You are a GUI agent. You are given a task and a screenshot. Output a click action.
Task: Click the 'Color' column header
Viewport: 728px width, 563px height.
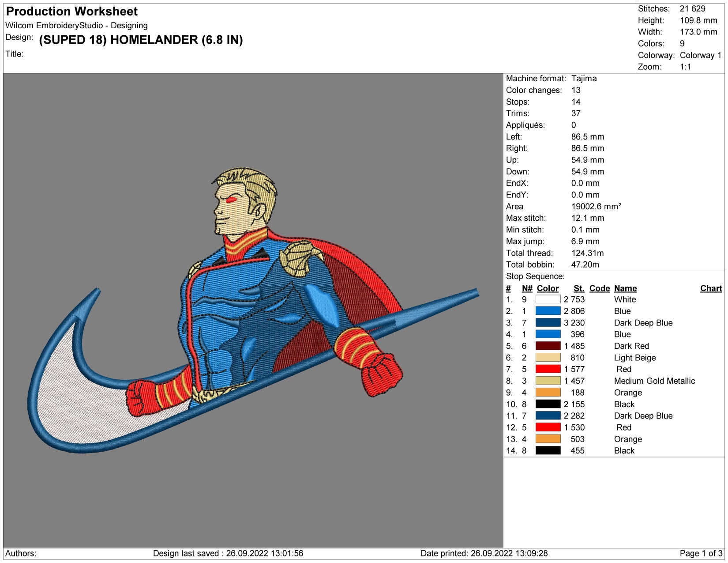tap(548, 288)
